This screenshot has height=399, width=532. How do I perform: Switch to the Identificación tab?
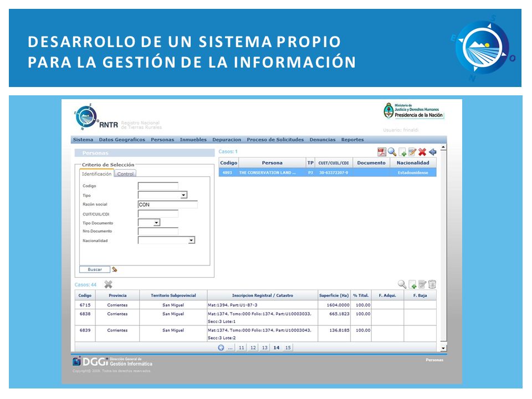click(x=96, y=173)
